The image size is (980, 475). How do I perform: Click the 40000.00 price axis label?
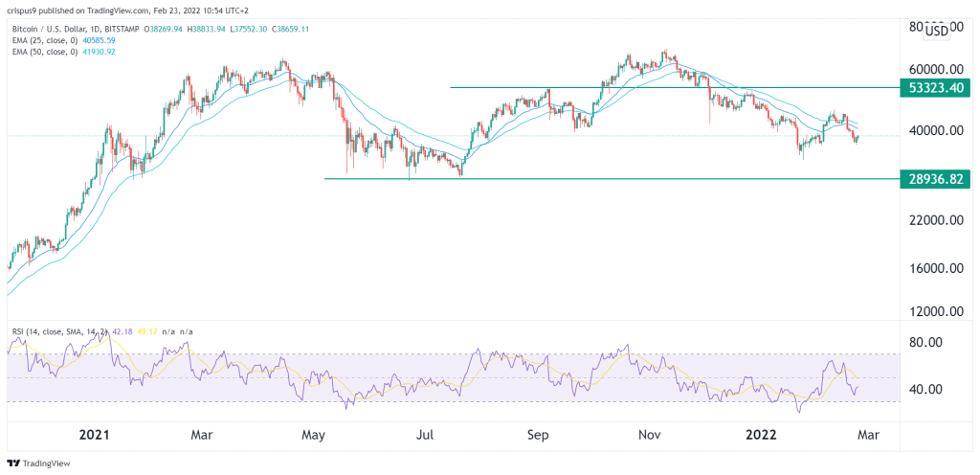pos(934,130)
